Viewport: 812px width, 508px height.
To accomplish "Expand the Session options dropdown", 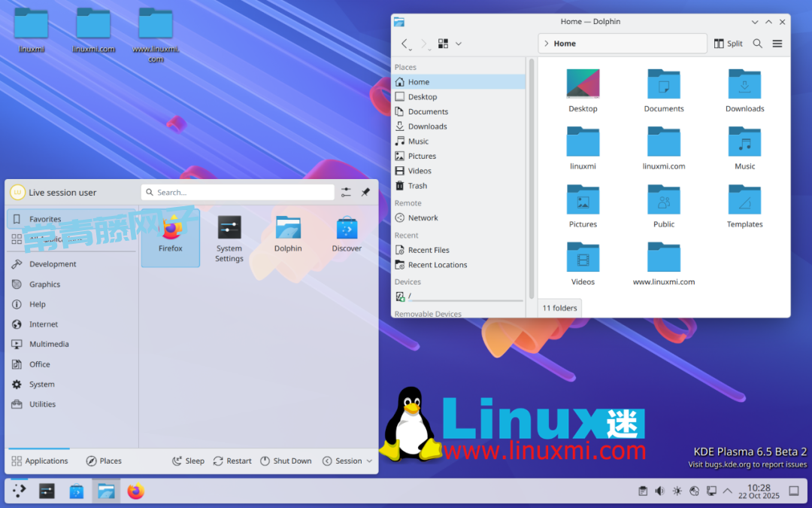I will click(347, 461).
